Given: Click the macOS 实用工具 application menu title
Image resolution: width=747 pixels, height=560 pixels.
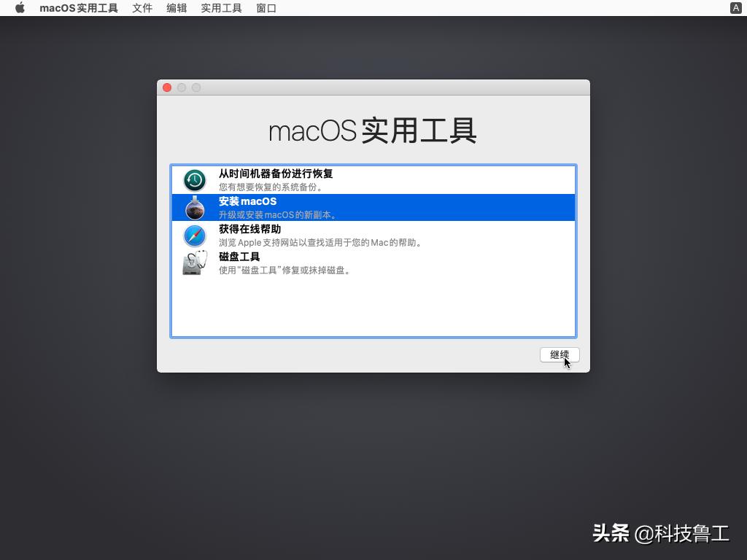Looking at the screenshot, I should click(79, 8).
